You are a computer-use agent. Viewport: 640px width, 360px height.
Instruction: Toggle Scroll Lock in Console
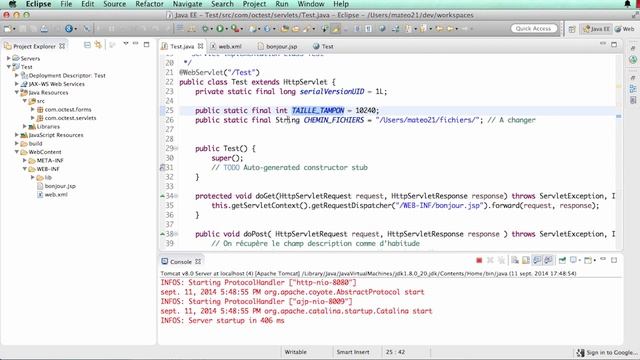coord(526,260)
